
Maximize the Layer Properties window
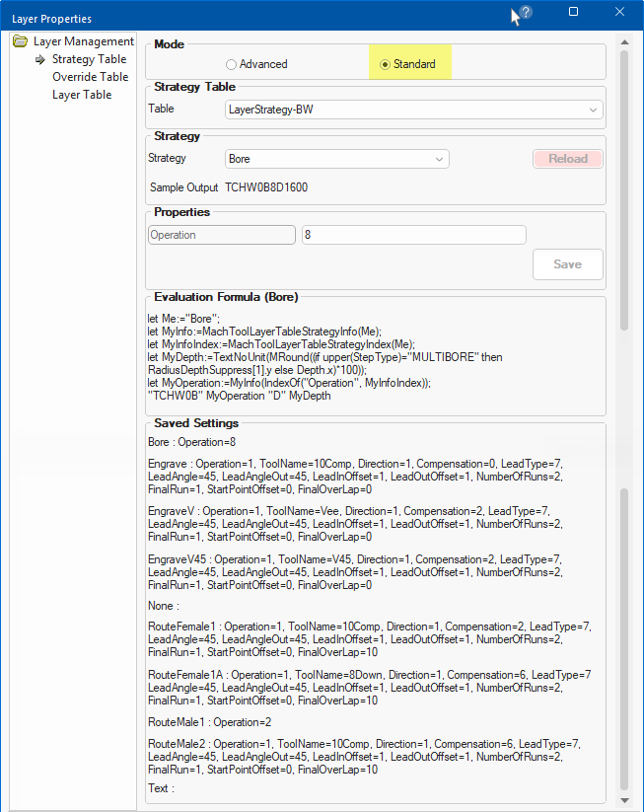pos(574,13)
